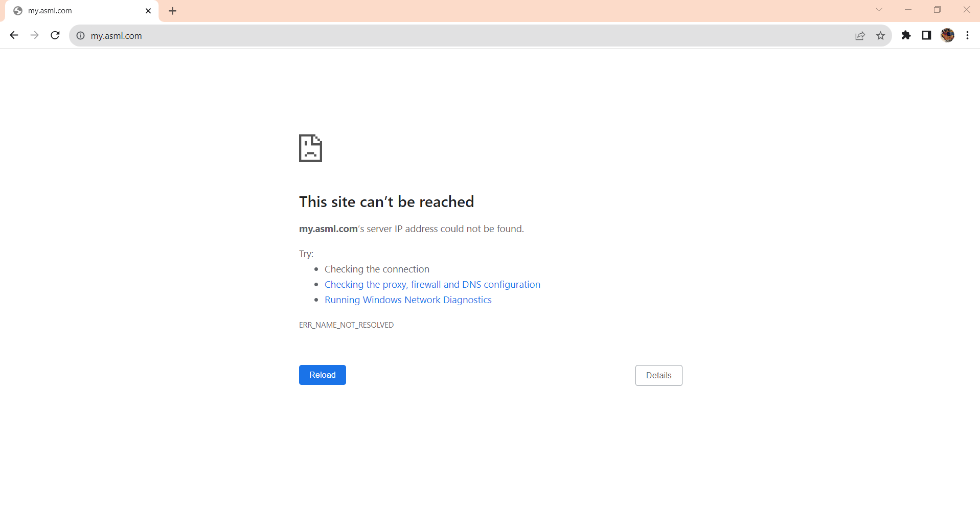Open the side panel icon
980x526 pixels.
[926, 35]
